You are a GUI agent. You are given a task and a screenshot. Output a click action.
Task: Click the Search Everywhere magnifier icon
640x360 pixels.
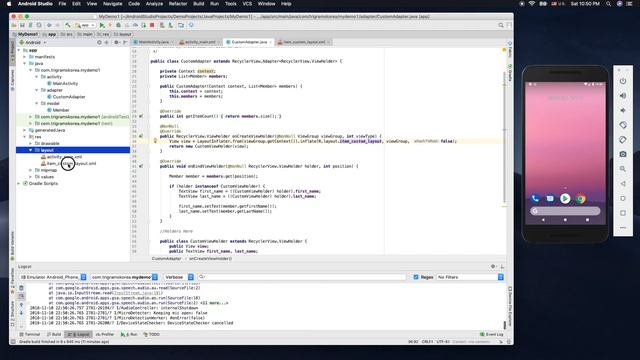tap(501, 25)
